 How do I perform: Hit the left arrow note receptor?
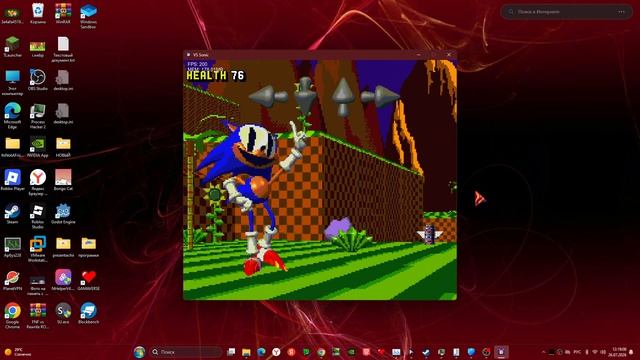coord(268,97)
